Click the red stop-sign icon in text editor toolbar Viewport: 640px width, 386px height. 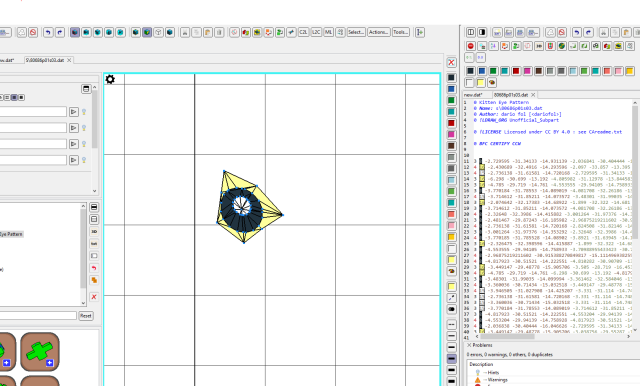pos(471,46)
